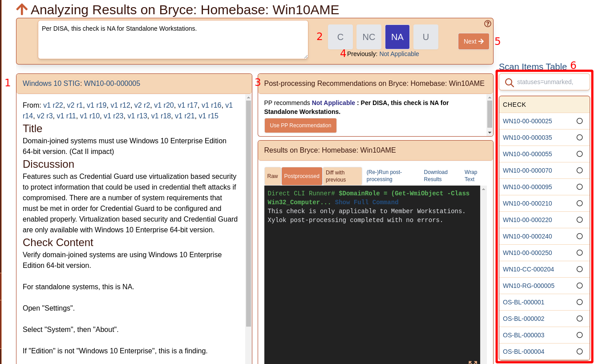Select radio for WN10-00-000055
The image size is (595, 364).
[x=579, y=154]
